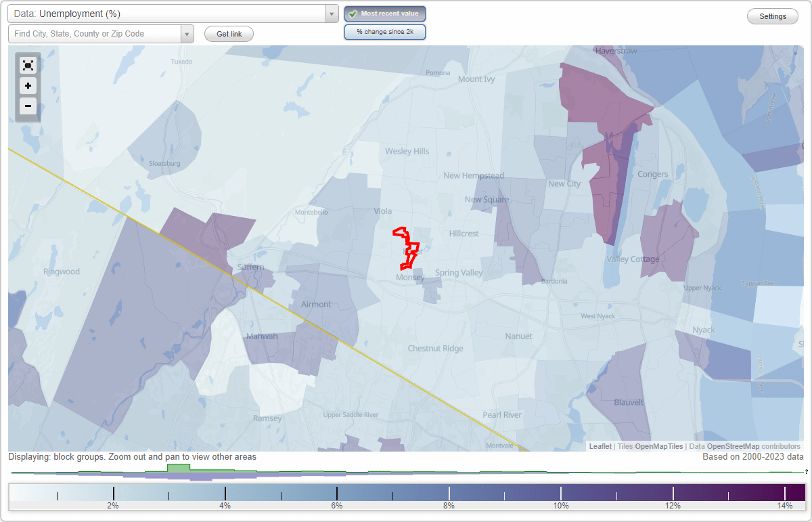The image size is (812, 522).
Task: Follow the Leaflet attribution link
Action: pyautogui.click(x=600, y=446)
